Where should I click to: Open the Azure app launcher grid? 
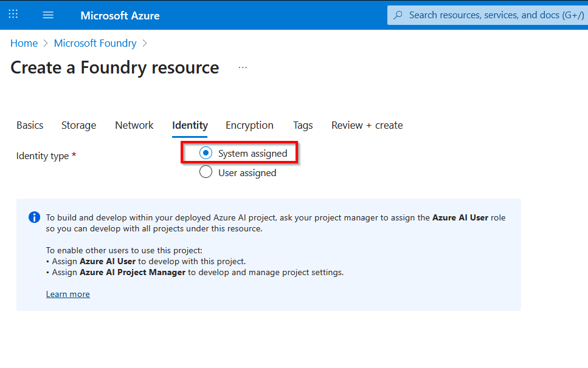pos(13,15)
